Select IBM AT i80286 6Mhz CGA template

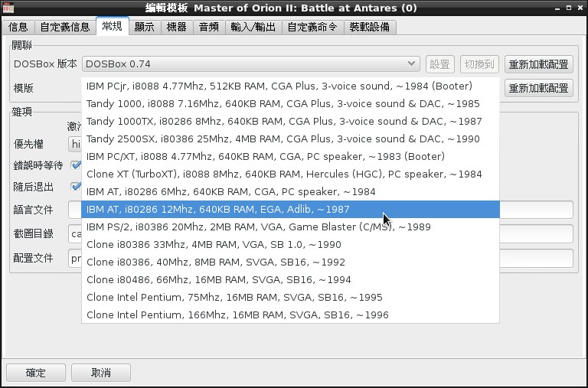291,192
